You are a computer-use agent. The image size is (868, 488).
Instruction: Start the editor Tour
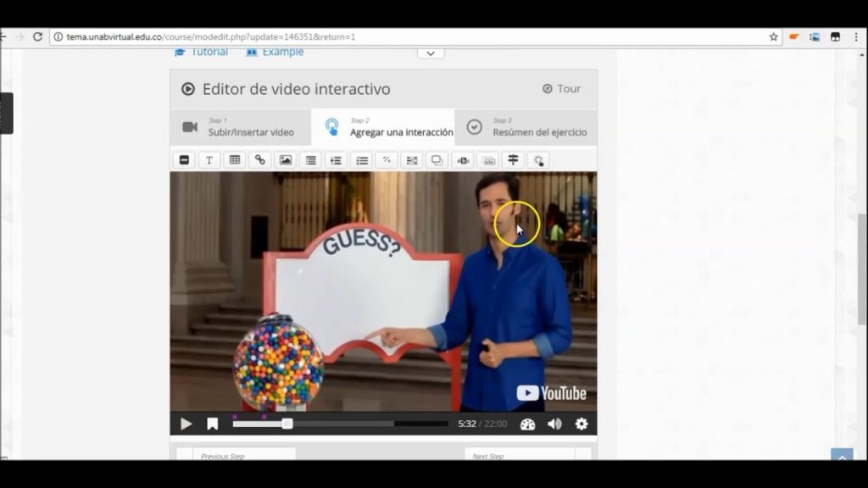coord(561,89)
